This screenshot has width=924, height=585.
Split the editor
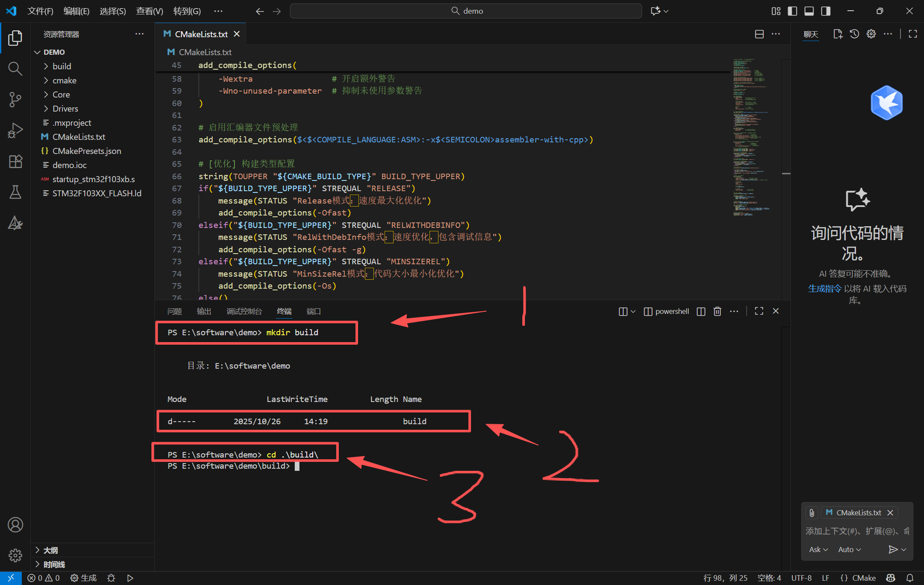pyautogui.click(x=759, y=34)
